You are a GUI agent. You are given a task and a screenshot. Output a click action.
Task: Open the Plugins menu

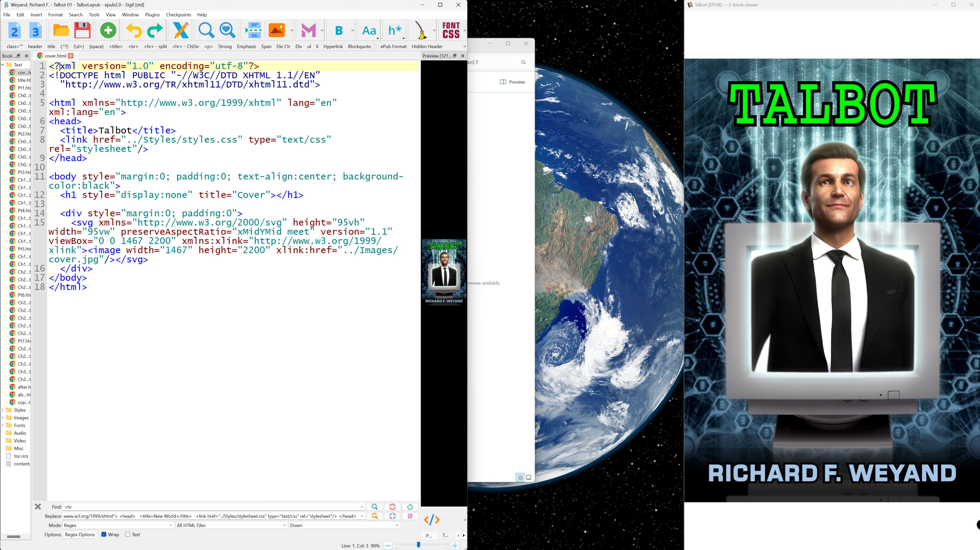click(152, 15)
